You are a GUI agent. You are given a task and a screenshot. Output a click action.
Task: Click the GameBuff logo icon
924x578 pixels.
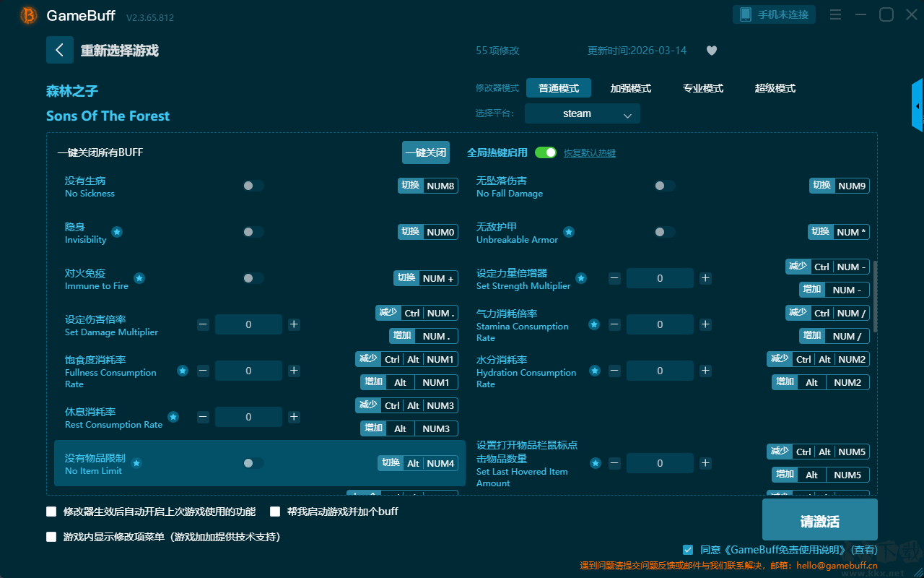point(29,15)
